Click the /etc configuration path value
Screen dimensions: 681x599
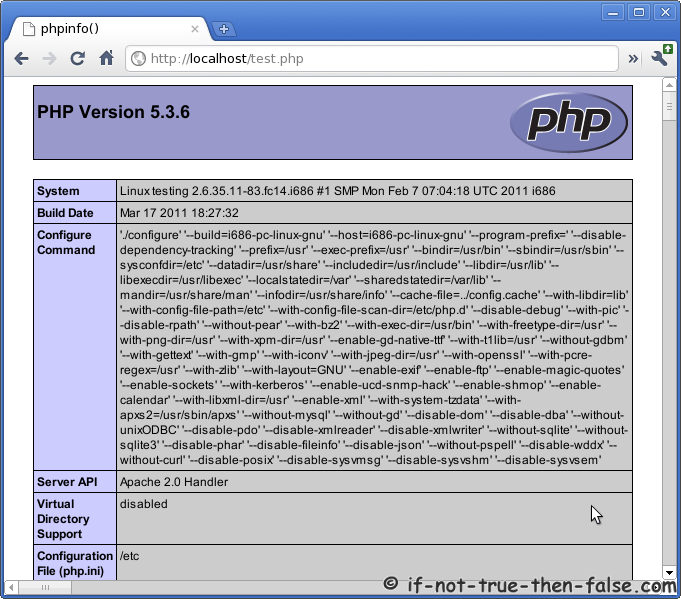pos(129,556)
